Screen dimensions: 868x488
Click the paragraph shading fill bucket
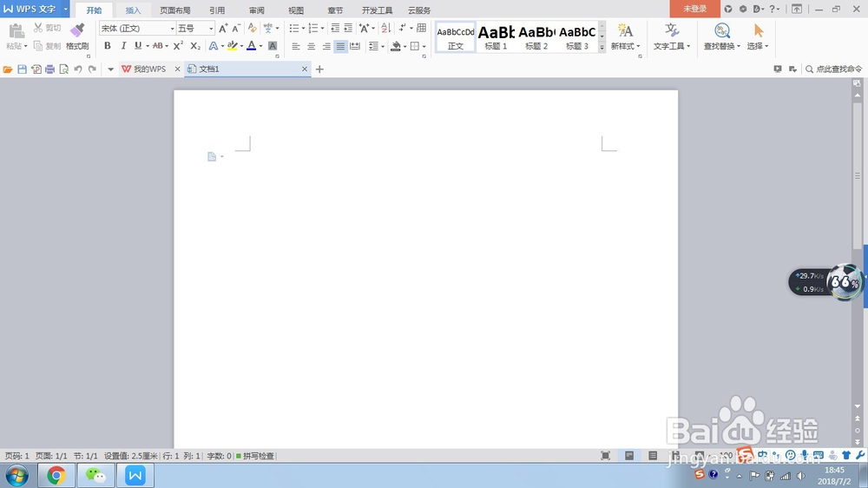tap(396, 47)
